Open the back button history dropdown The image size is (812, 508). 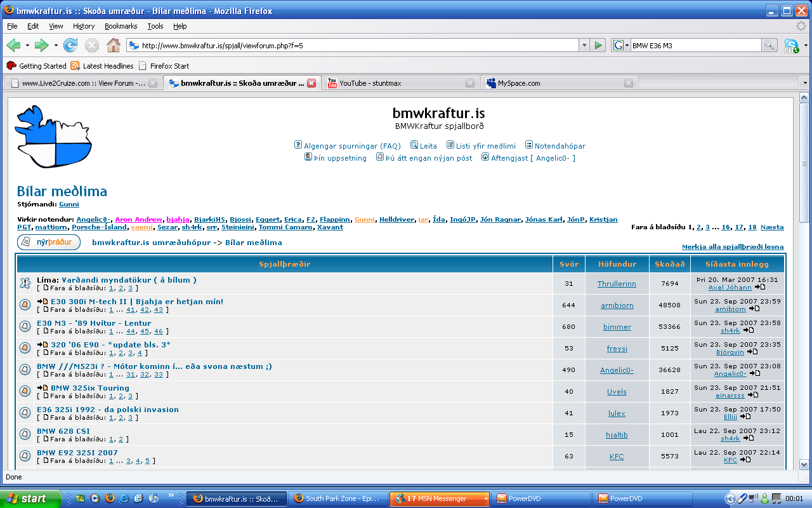27,45
